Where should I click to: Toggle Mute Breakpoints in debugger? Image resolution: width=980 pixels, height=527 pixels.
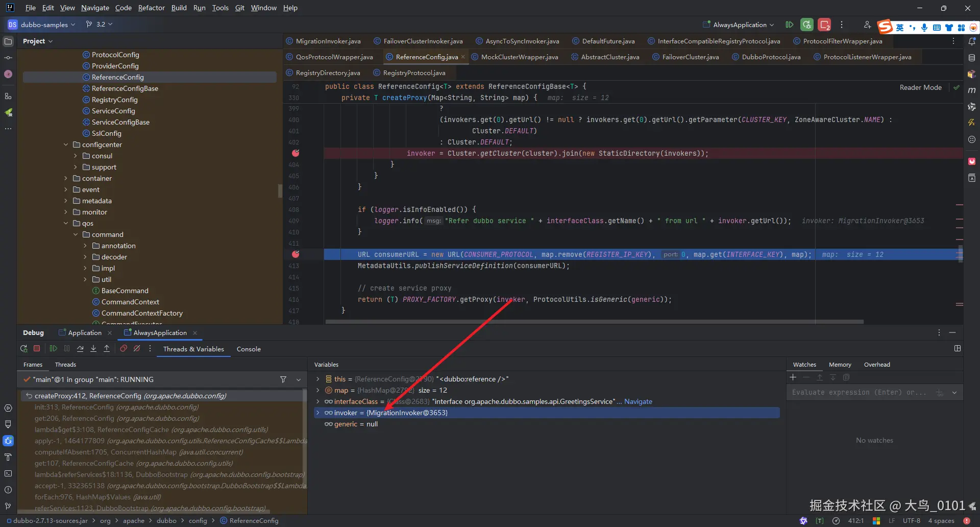pos(137,349)
